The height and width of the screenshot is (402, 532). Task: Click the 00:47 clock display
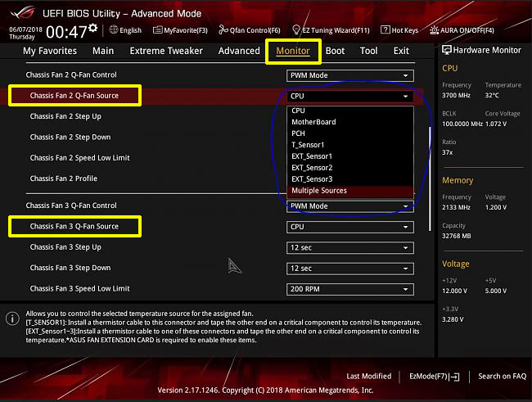pyautogui.click(x=66, y=32)
